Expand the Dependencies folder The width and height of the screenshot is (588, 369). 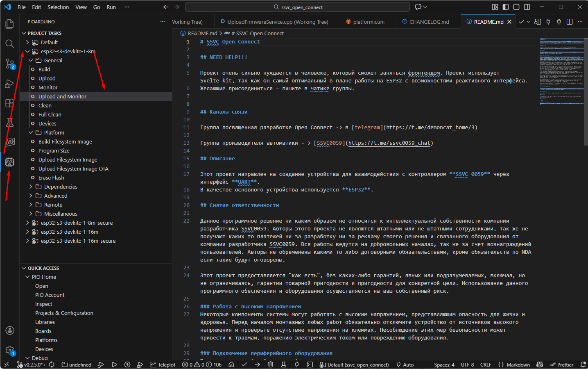click(x=31, y=187)
